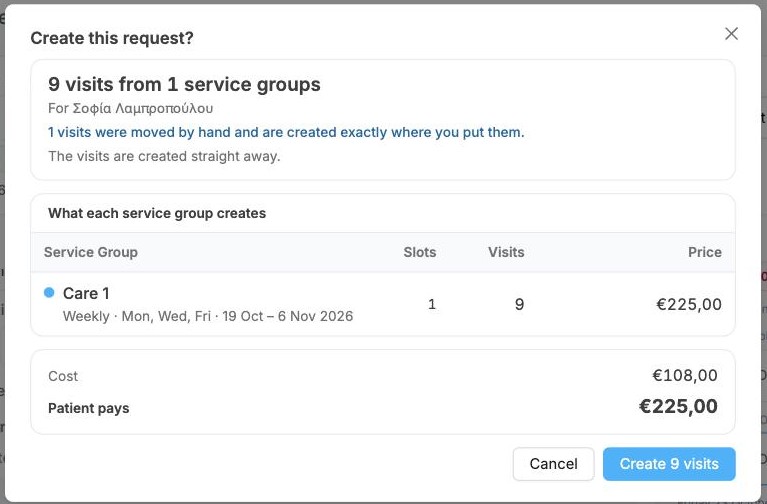Image resolution: width=767 pixels, height=504 pixels.
Task: Click patient name Σοφία Λαμπροπούλου
Action: [x=143, y=108]
